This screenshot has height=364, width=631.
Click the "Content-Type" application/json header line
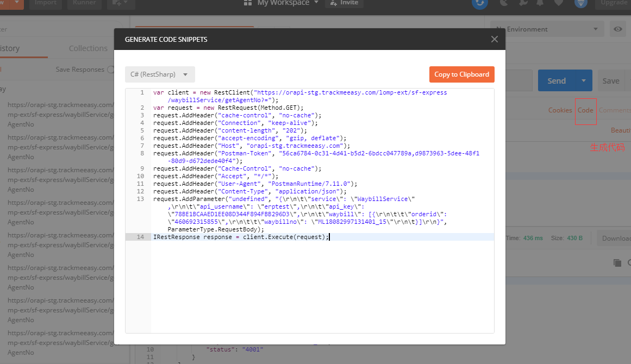pos(249,191)
